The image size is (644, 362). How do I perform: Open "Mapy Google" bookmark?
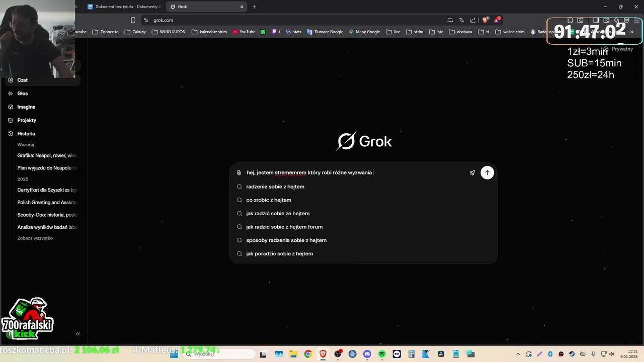pyautogui.click(x=364, y=32)
